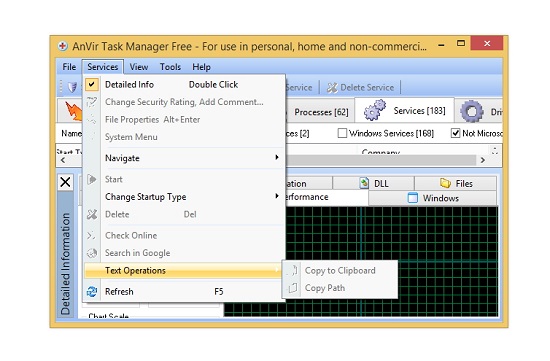This screenshot has width=550, height=361.
Task: Click the horizontal scrollbar right arrow
Action: pos(483,160)
